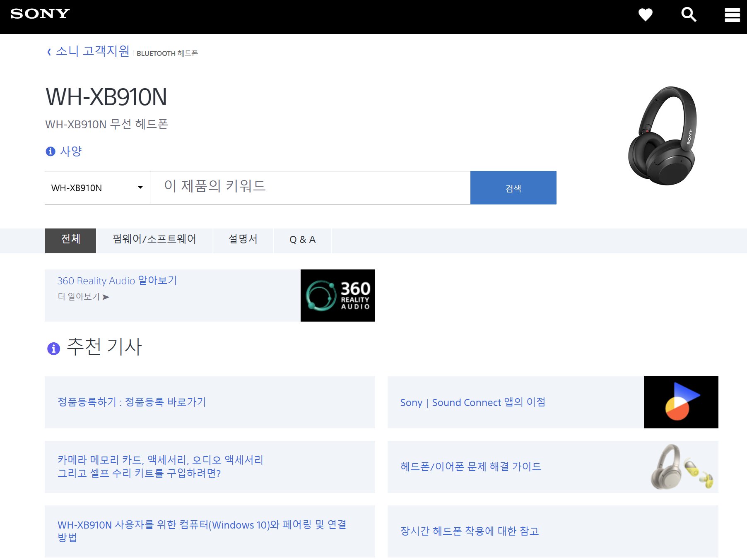The height and width of the screenshot is (560, 747).
Task: Click BLUETOOTH 헤드폰 breadcrumb text
Action: point(167,53)
